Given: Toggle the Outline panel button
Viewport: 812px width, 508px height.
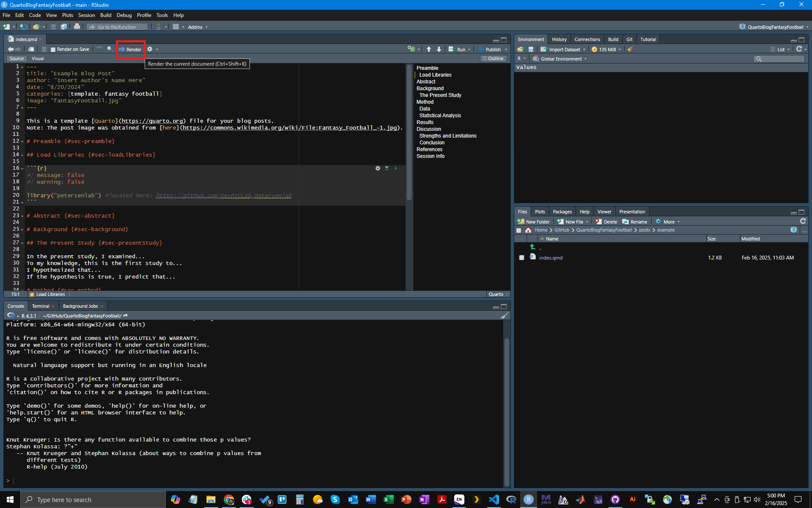Looking at the screenshot, I should 493,58.
